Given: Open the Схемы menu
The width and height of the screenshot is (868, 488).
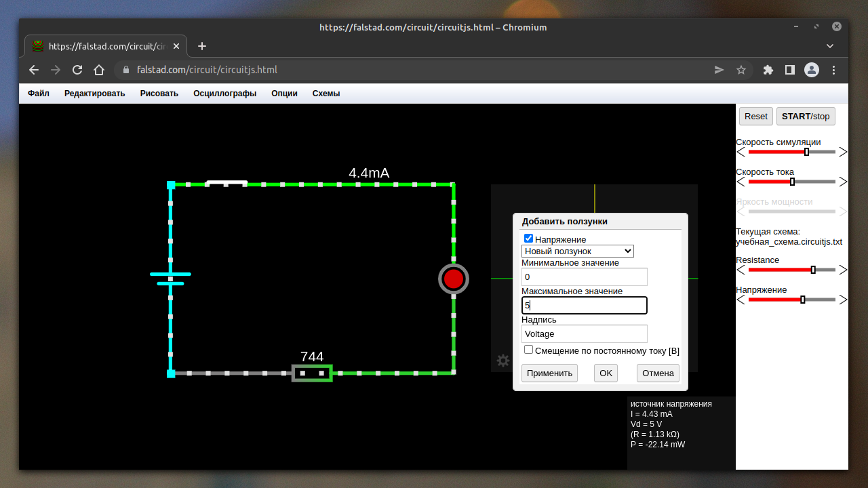Looking at the screenshot, I should coord(326,94).
